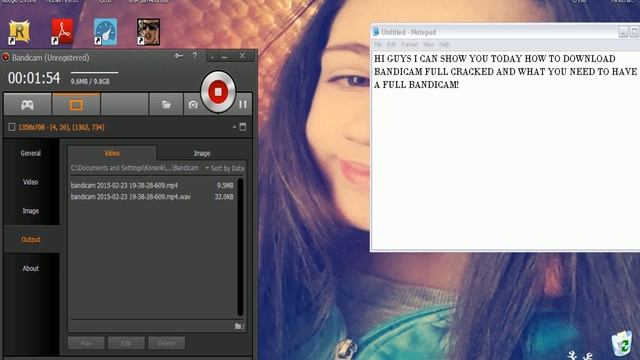Open Notepad Format menu
The width and height of the screenshot is (640, 360).
[x=409, y=44]
